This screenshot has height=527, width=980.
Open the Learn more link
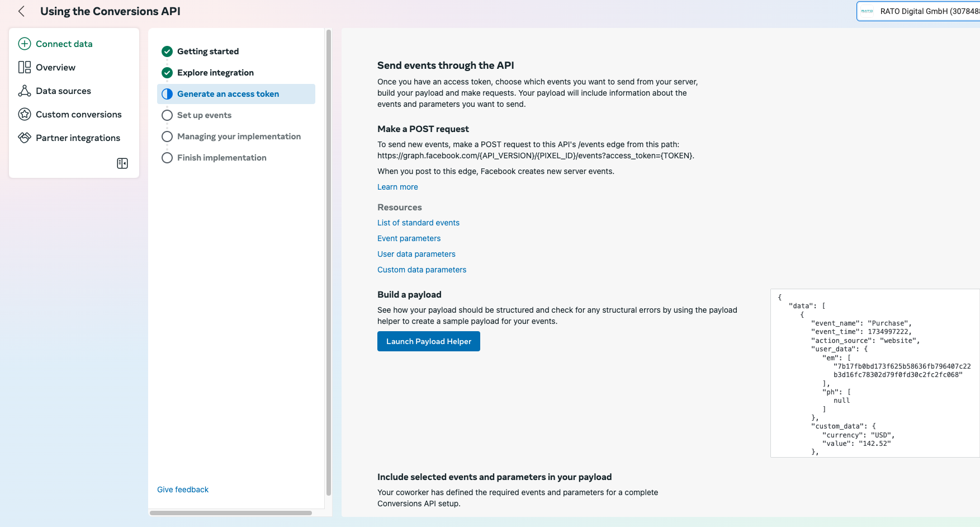click(x=397, y=186)
